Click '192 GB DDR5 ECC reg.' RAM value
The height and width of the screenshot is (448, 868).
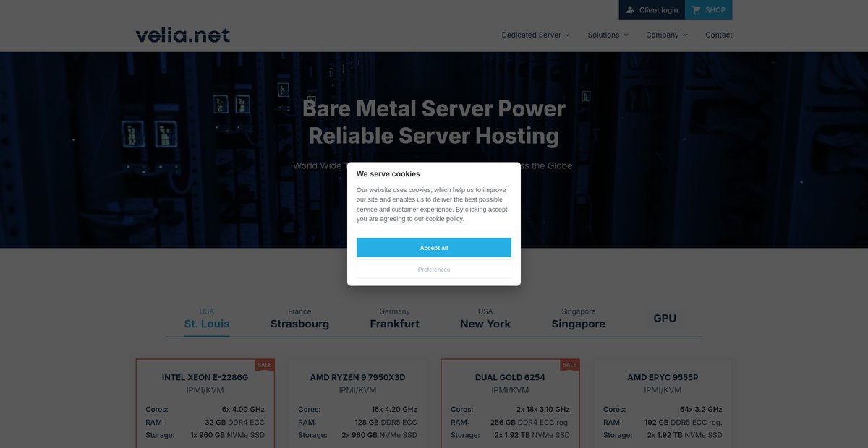683,422
